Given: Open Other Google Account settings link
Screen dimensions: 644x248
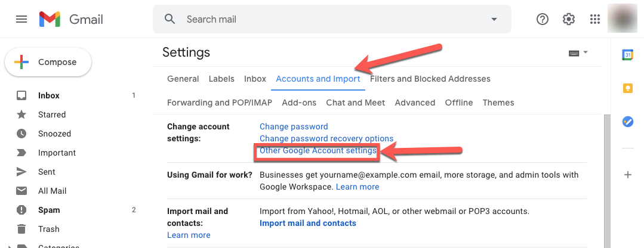Looking at the screenshot, I should (x=318, y=150).
